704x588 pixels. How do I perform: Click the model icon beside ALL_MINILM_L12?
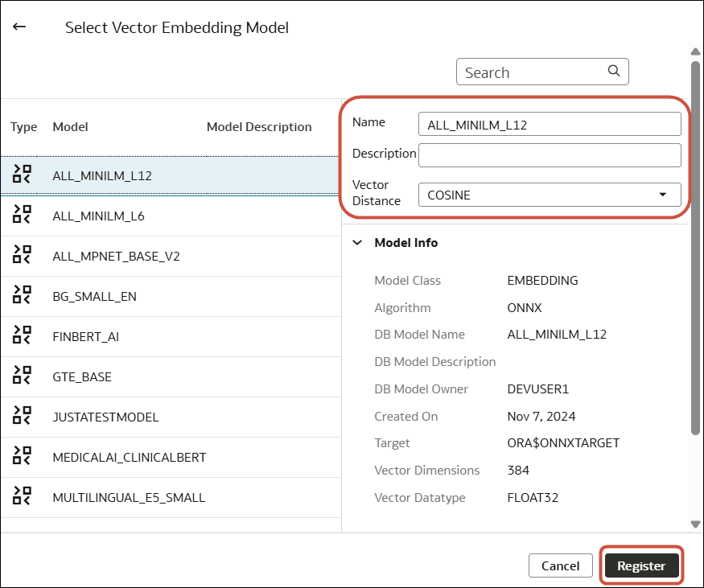click(x=22, y=175)
